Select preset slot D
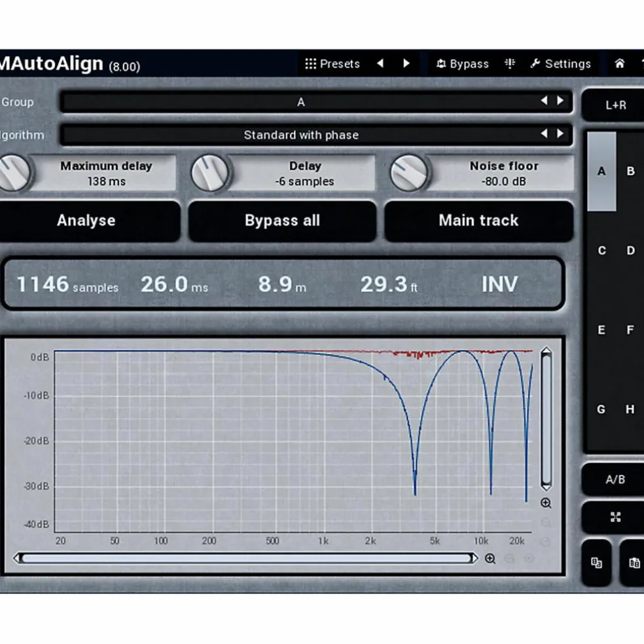 [x=630, y=251]
